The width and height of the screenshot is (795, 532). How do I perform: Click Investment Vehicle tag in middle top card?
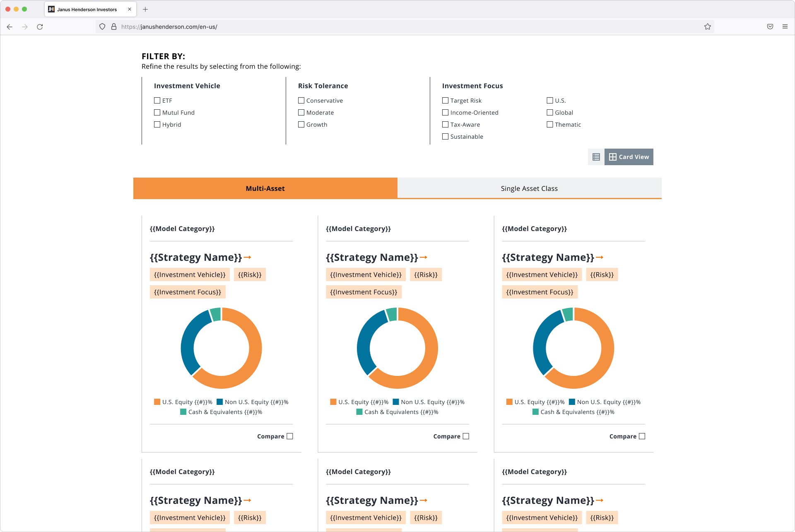[366, 275]
